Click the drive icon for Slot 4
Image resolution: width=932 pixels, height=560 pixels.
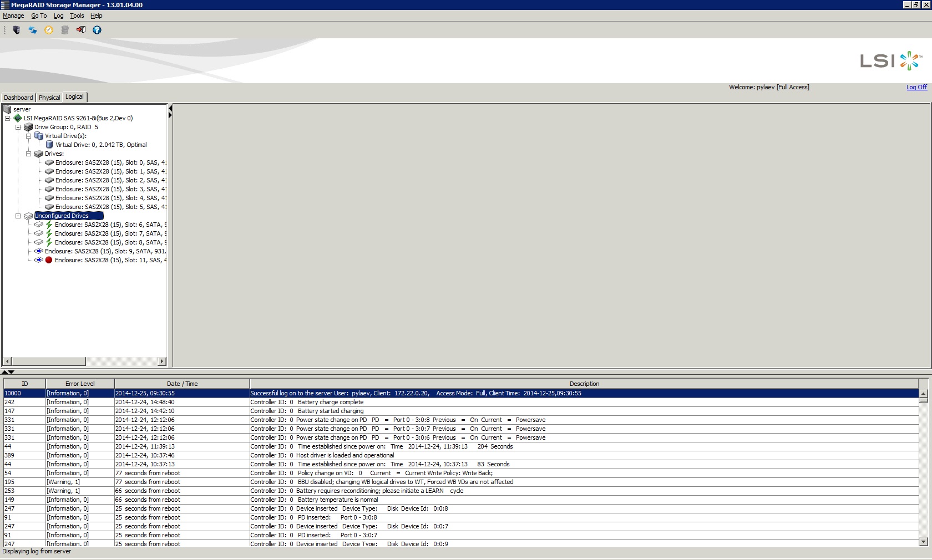(49, 198)
